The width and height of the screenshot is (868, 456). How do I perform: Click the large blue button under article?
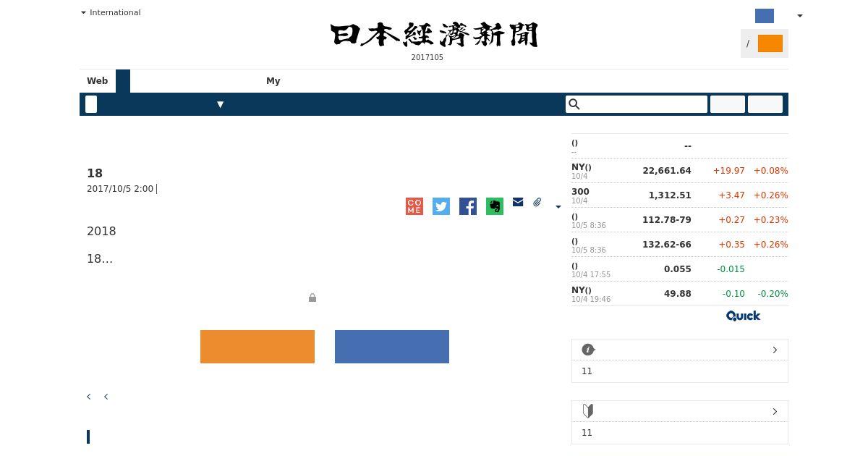392,347
